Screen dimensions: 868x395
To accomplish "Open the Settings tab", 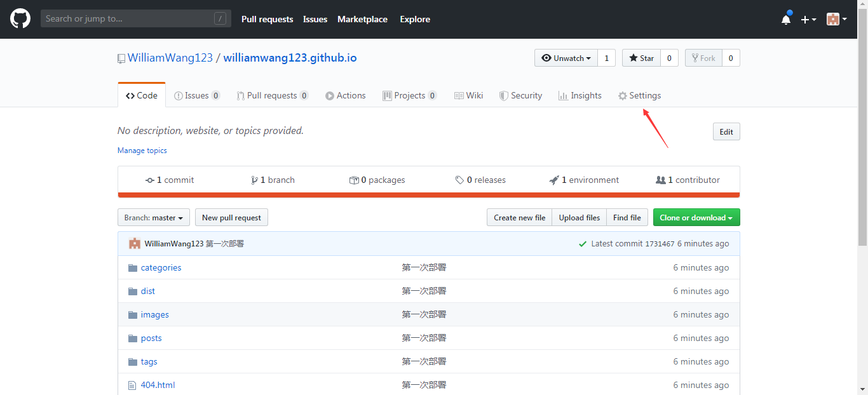I will coord(639,95).
